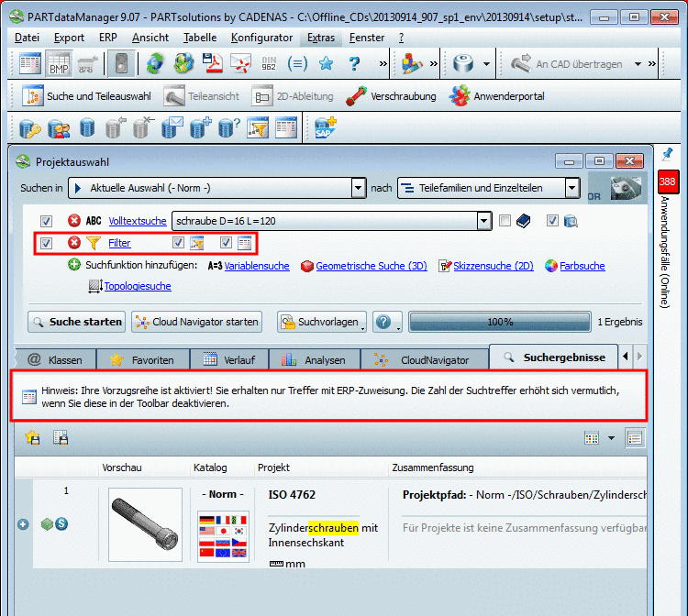
Task: Click the ISO 4762 screw preview thumbnail
Action: [x=145, y=524]
